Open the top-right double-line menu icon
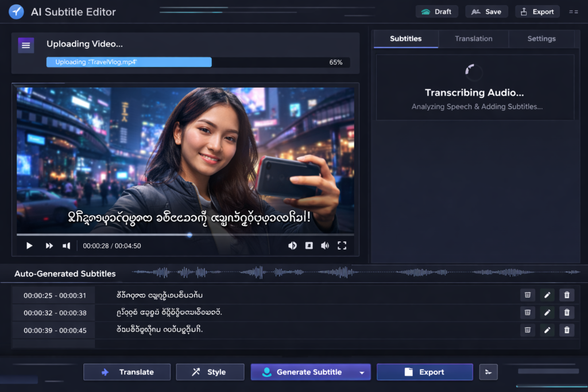 click(x=573, y=11)
